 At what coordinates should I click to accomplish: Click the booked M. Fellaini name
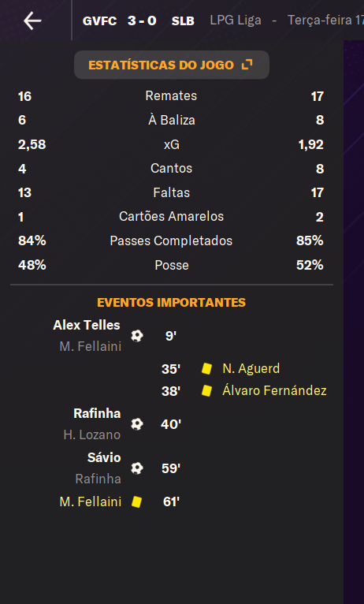click(x=91, y=501)
